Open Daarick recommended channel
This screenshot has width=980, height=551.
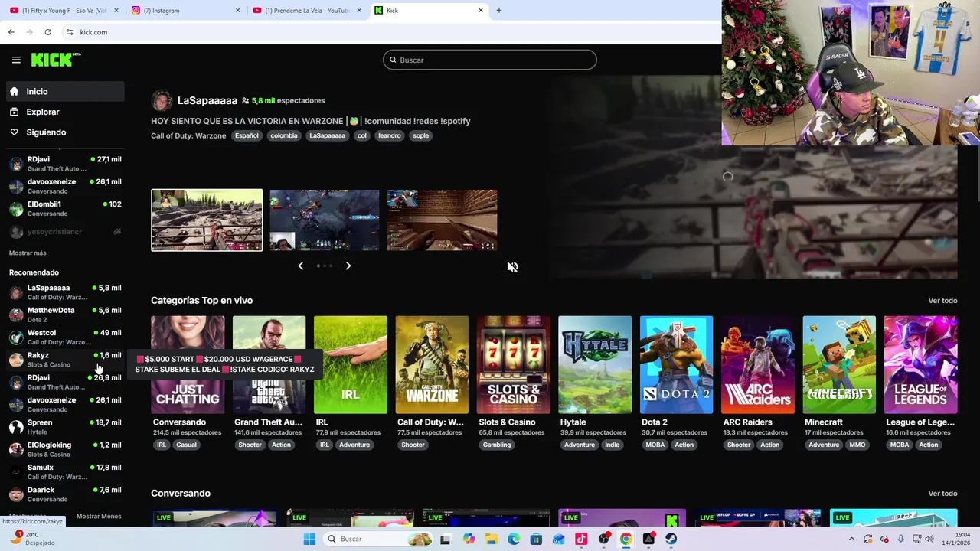click(x=65, y=494)
